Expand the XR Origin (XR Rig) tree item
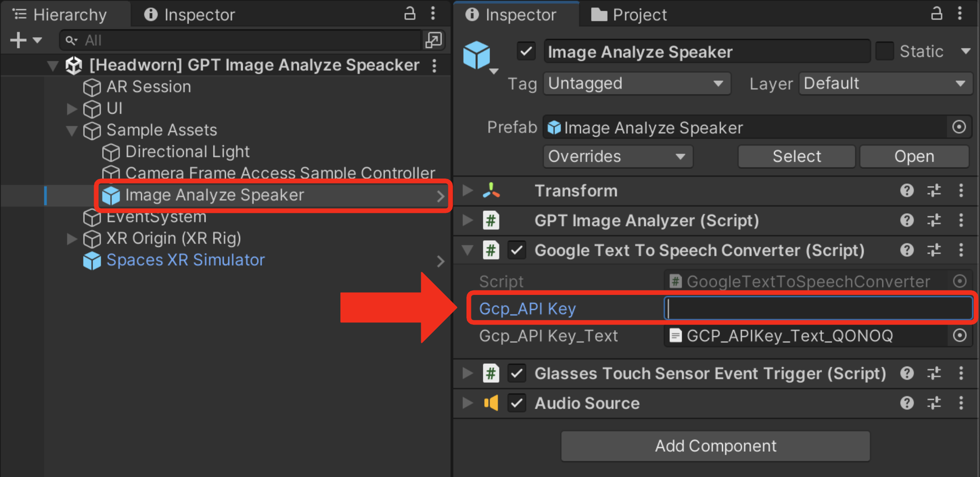Image resolution: width=980 pixels, height=477 pixels. click(71, 239)
